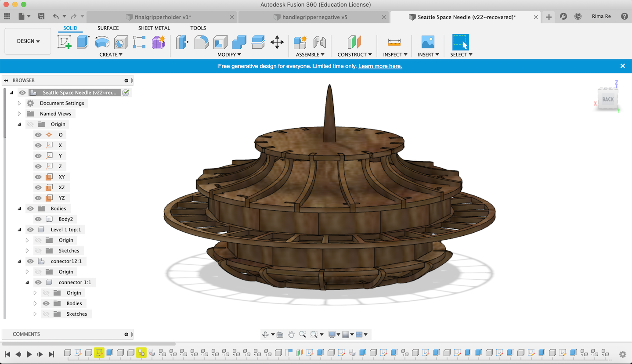This screenshot has width=632, height=364.
Task: Click the timeline horizontal scrollbar
Action: pyautogui.click(x=88, y=344)
